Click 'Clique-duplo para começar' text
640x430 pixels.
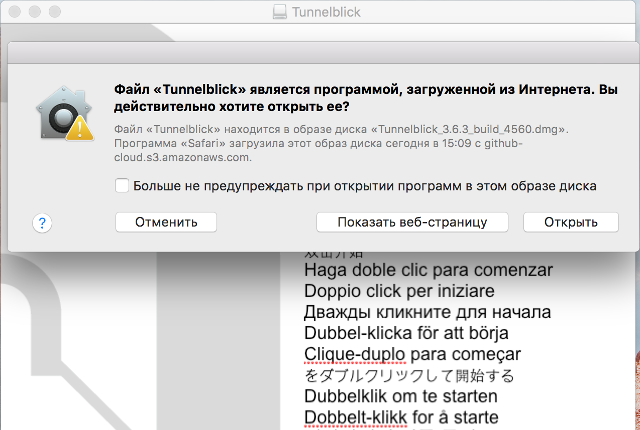coord(412,354)
